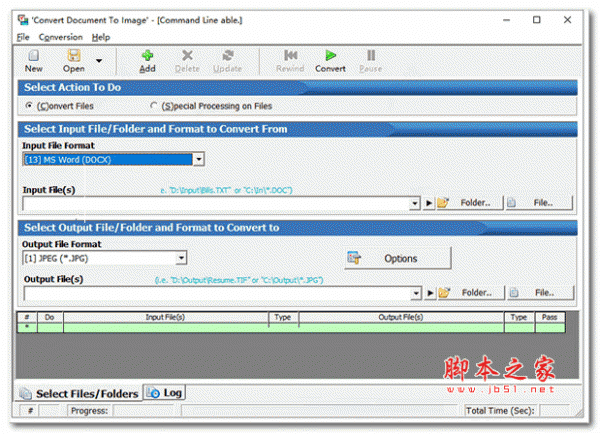
Task: Click play arrow beside Output File(s) field
Action: 430,294
